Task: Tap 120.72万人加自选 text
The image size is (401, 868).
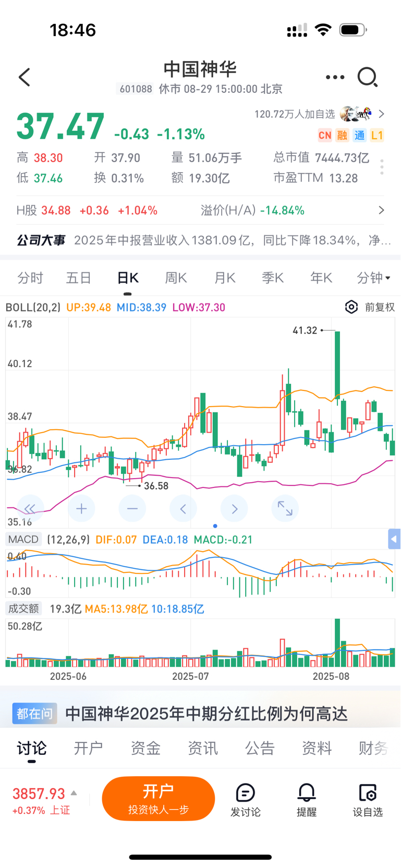Action: tap(295, 114)
